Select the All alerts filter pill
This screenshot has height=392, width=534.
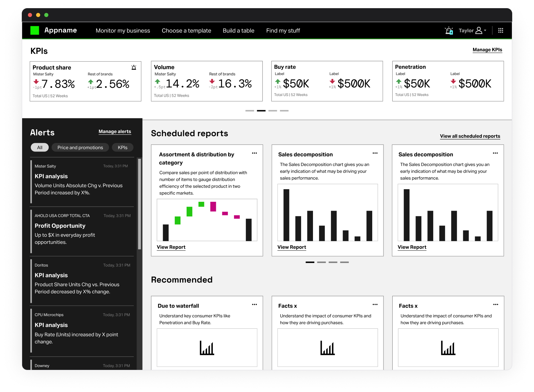pos(40,147)
